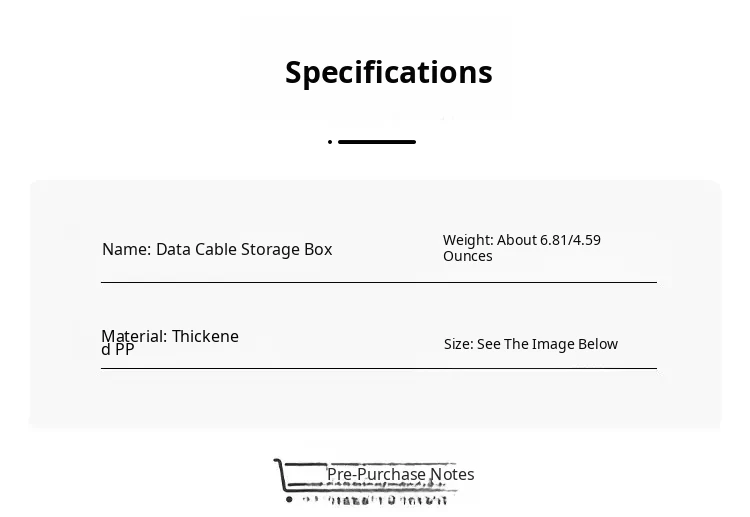The width and height of the screenshot is (750, 517).
Task: Click the underline beneath the Weight row
Action: coord(549,283)
